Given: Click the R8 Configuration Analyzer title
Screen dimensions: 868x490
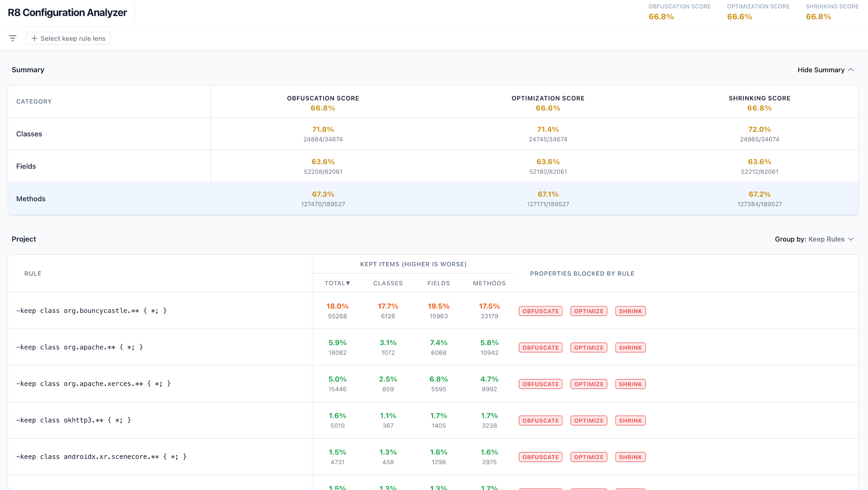Looking at the screenshot, I should click(x=67, y=13).
